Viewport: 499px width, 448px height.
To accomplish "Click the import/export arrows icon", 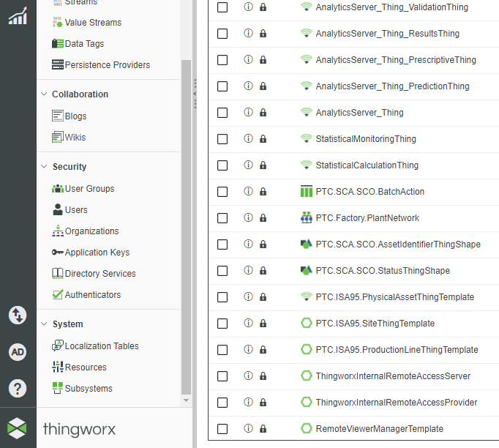I will pos(18,316).
